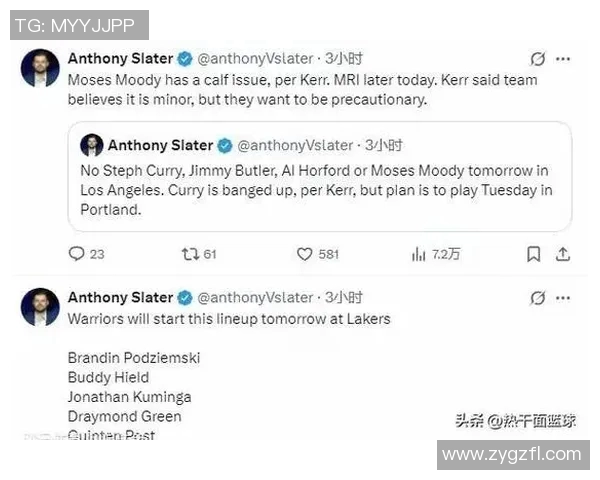View analytics showing 7.2万 views
The width and height of the screenshot is (600, 480).
tap(419, 254)
